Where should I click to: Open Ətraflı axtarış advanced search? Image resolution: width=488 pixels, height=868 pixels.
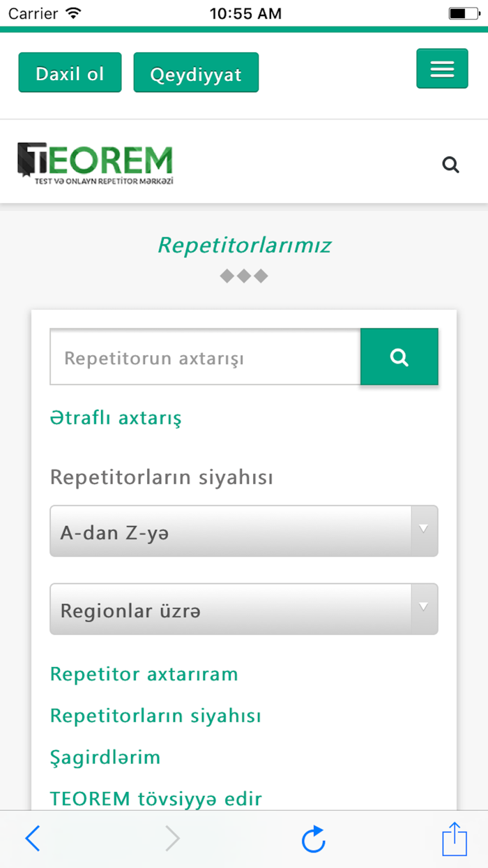(x=115, y=418)
